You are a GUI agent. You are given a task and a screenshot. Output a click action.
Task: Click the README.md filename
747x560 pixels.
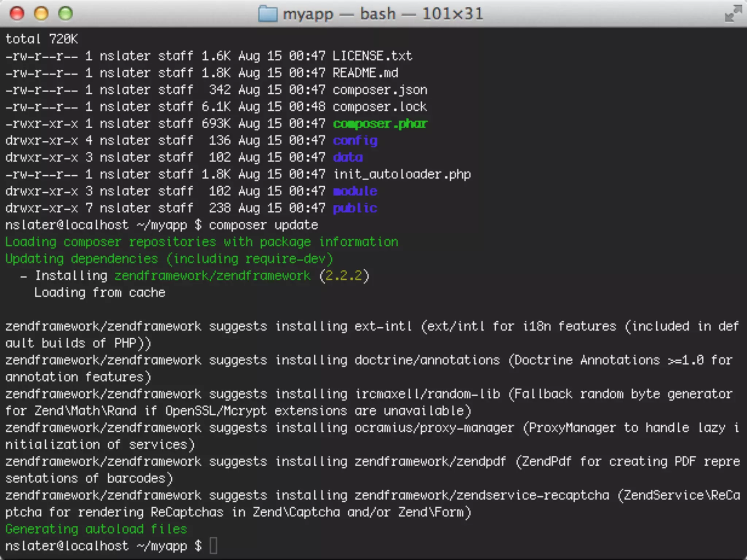coord(365,73)
